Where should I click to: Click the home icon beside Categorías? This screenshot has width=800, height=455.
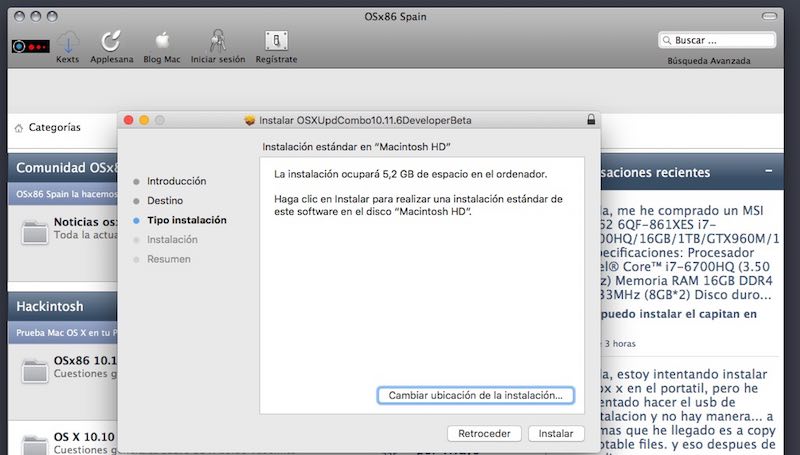tap(19, 128)
